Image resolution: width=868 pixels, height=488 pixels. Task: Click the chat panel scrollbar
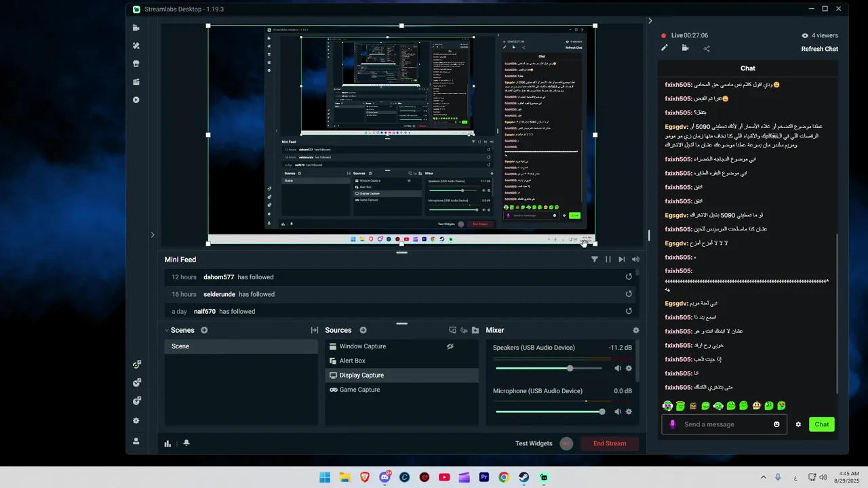tap(837, 314)
